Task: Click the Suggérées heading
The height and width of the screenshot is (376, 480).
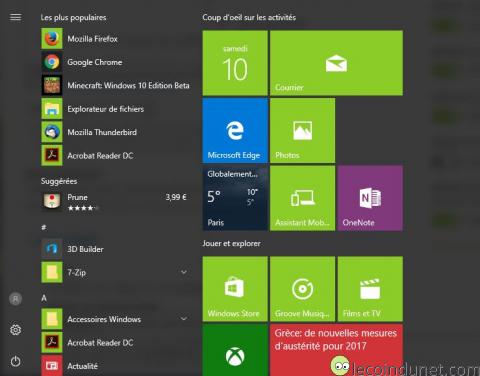Action: click(59, 181)
